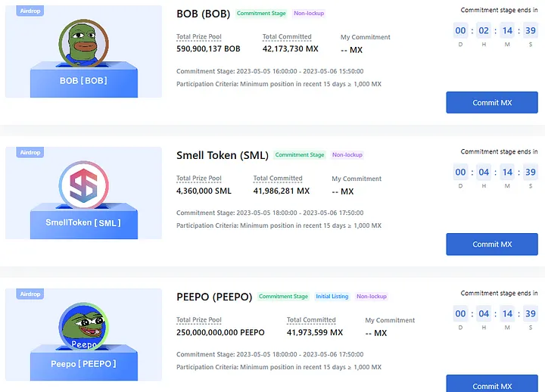Click the Airdrop badge on SmellToken card
Screen dimensions: 545x392
pyautogui.click(x=30, y=152)
